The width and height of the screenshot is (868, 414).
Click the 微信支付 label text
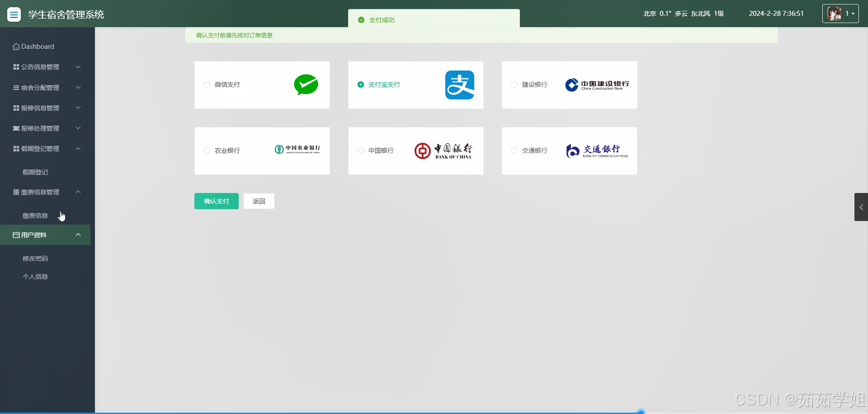(x=227, y=85)
